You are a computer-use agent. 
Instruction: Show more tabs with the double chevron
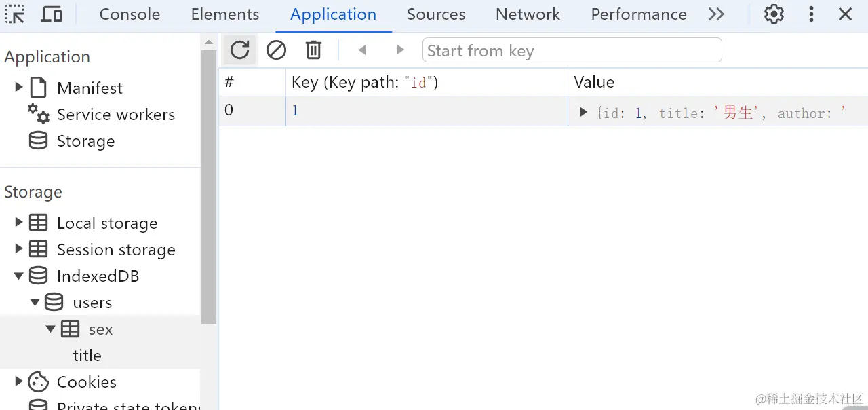[x=716, y=14]
